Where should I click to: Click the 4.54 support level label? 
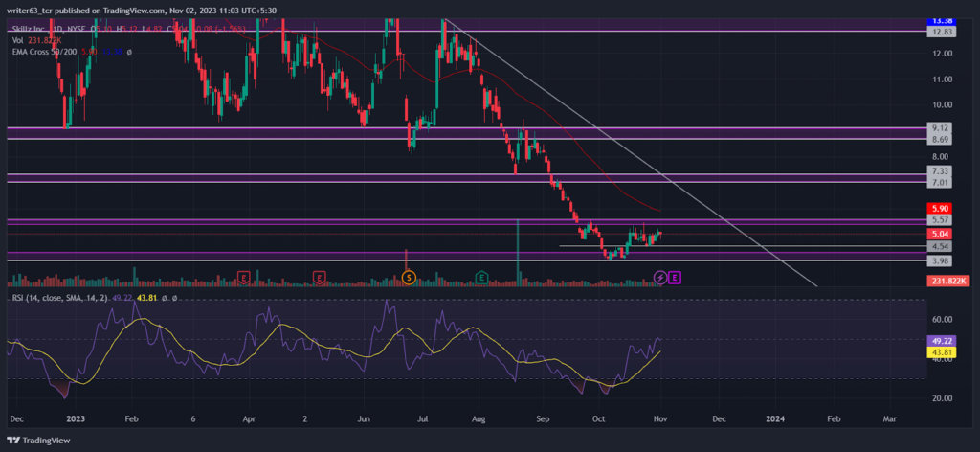(941, 246)
